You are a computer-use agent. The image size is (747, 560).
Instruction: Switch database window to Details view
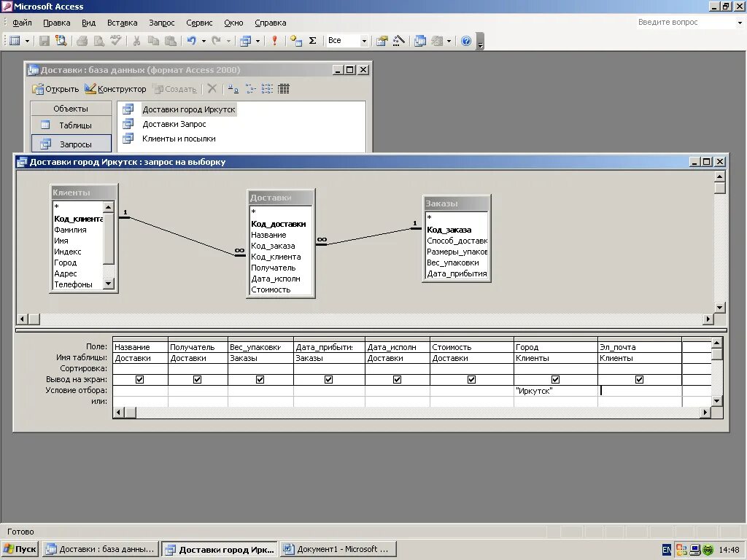(284, 89)
